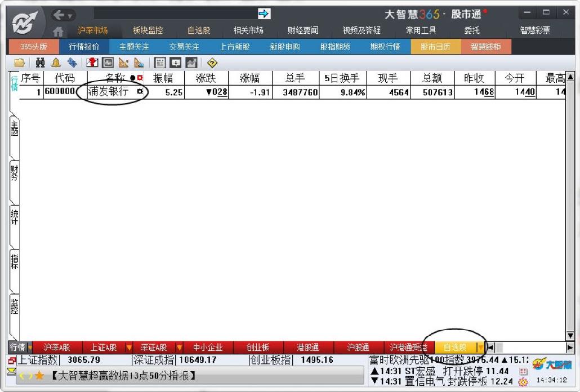Click the 上证指数 index in status bar
580x392 pixels.
[x=38, y=360]
